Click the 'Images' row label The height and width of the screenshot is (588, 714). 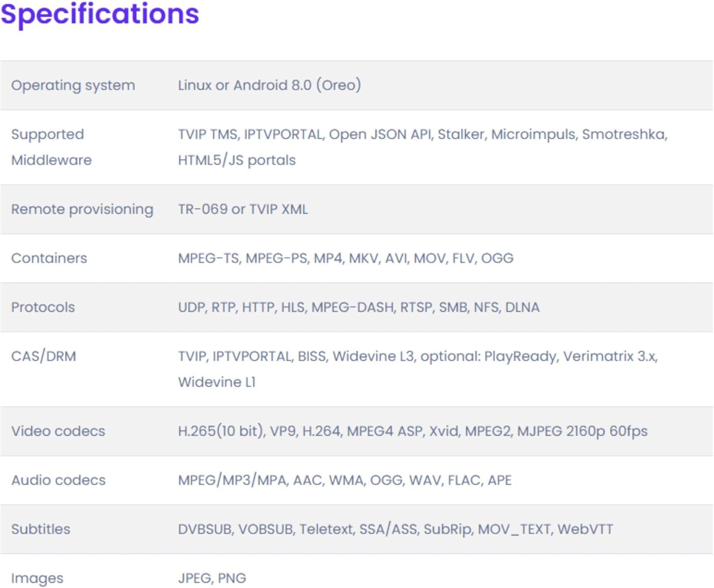coord(37,578)
